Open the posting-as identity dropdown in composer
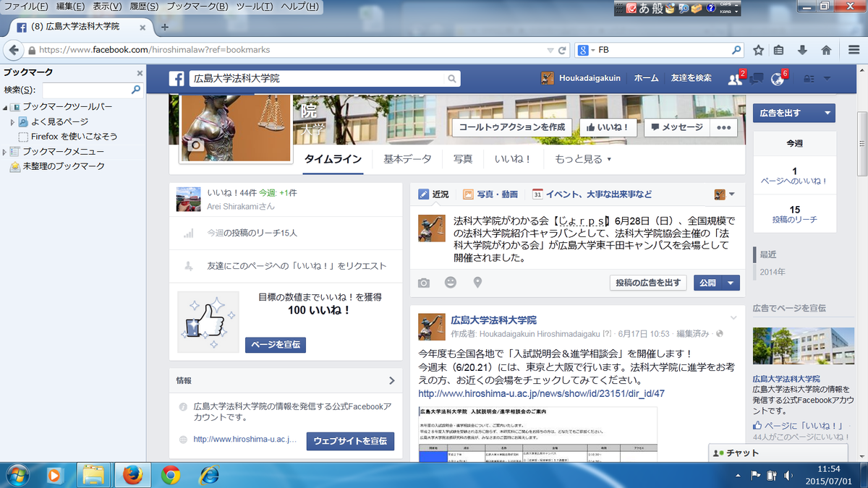 tap(724, 194)
